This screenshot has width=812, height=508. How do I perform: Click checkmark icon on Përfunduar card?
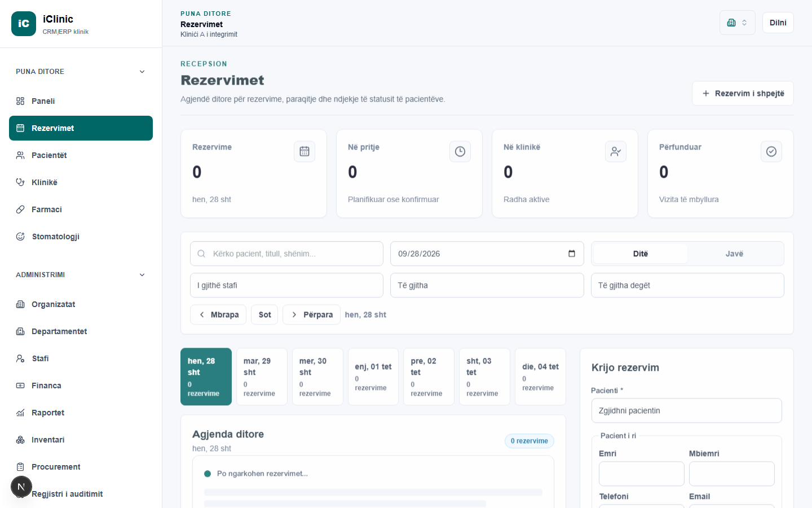[x=771, y=151]
